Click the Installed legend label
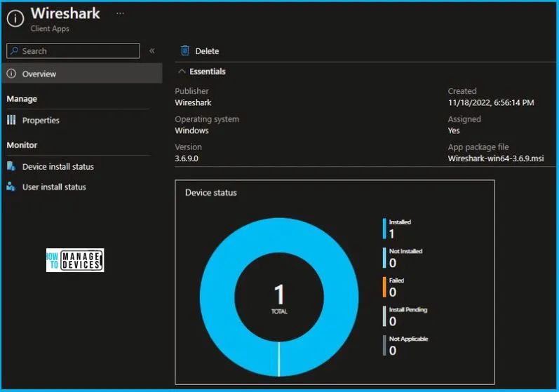The width and height of the screenshot is (559, 392). [400, 222]
